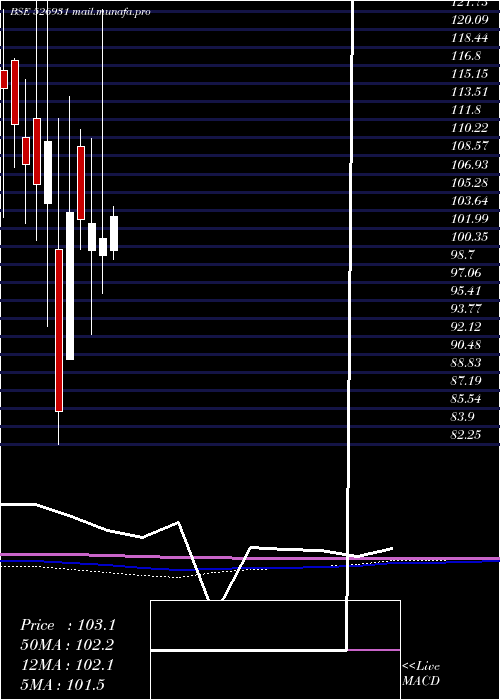
Task: Click the 87.19 price axis label
Action: (x=466, y=381)
